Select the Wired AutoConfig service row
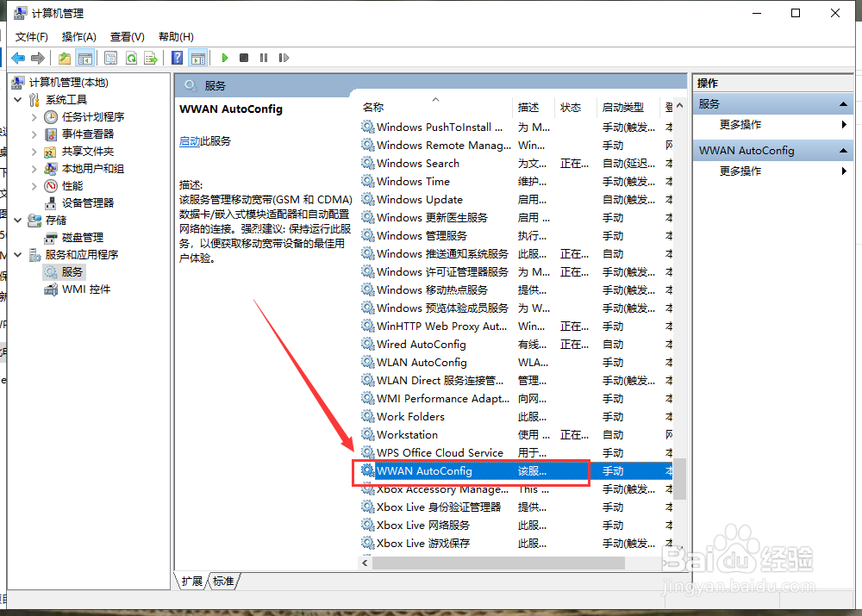862x616 pixels. click(x=516, y=345)
